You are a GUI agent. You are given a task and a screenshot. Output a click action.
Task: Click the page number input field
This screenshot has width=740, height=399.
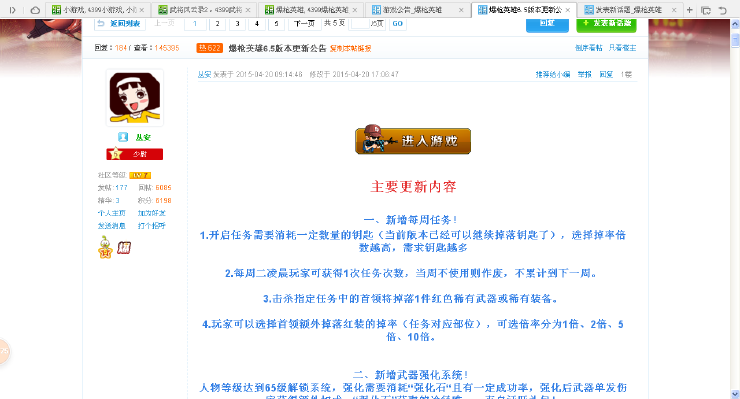[360, 23]
